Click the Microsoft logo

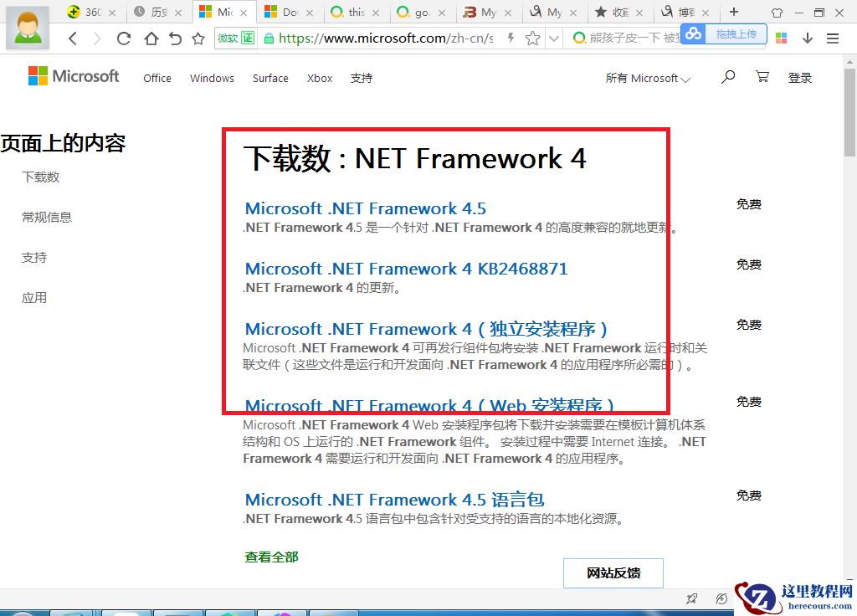74,76
